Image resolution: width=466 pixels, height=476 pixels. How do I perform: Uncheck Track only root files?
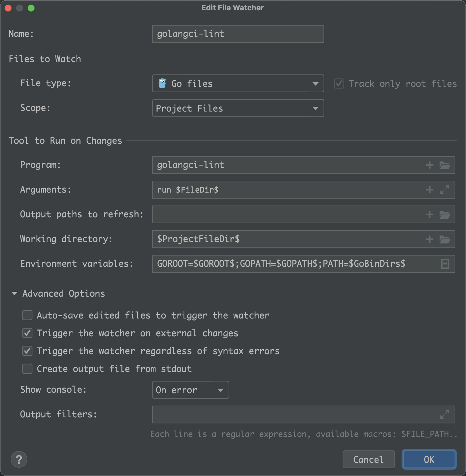[x=339, y=83]
